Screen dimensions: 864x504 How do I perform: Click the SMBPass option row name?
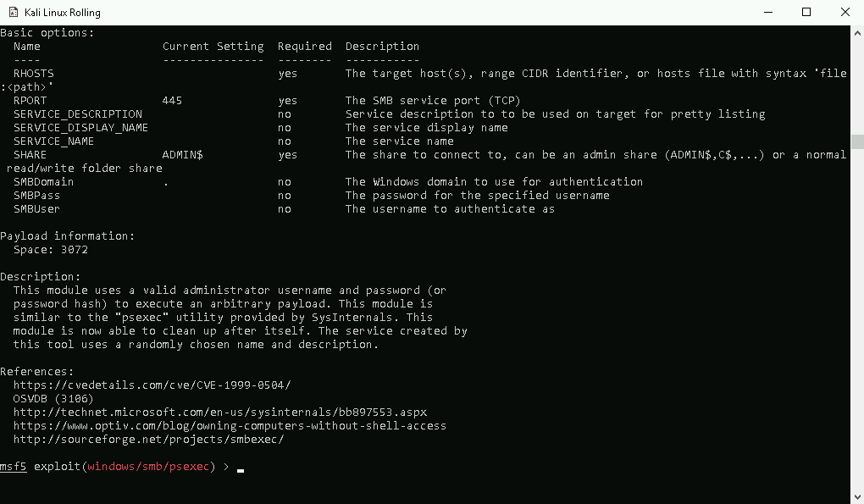tap(36, 196)
